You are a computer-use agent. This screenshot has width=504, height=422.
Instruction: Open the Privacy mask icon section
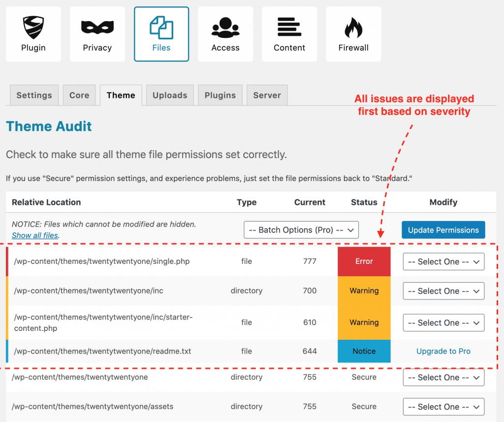click(97, 34)
